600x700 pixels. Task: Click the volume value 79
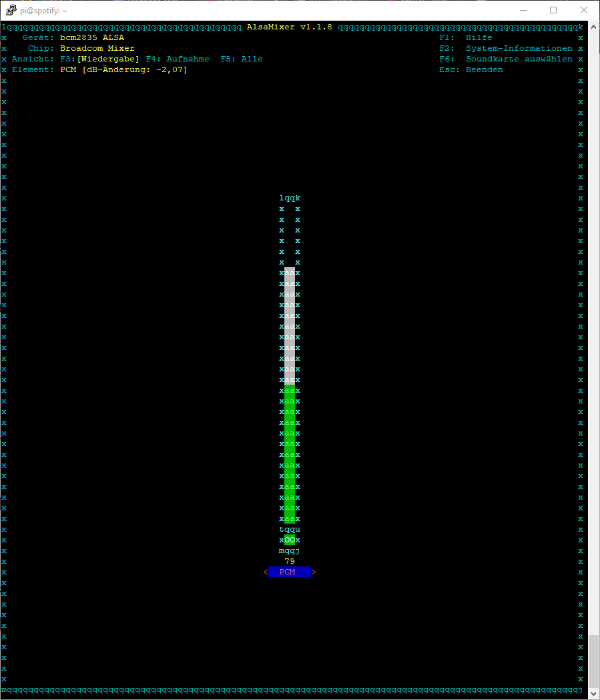point(289,561)
